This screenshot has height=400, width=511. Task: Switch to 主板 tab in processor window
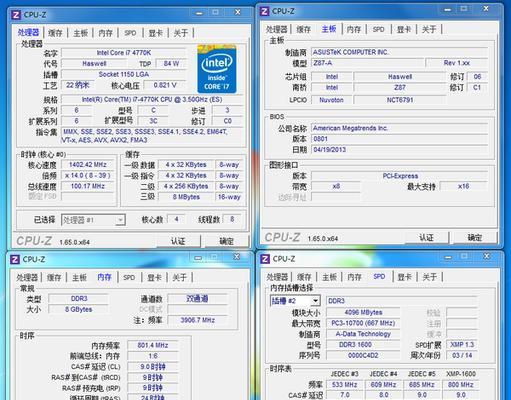point(80,33)
